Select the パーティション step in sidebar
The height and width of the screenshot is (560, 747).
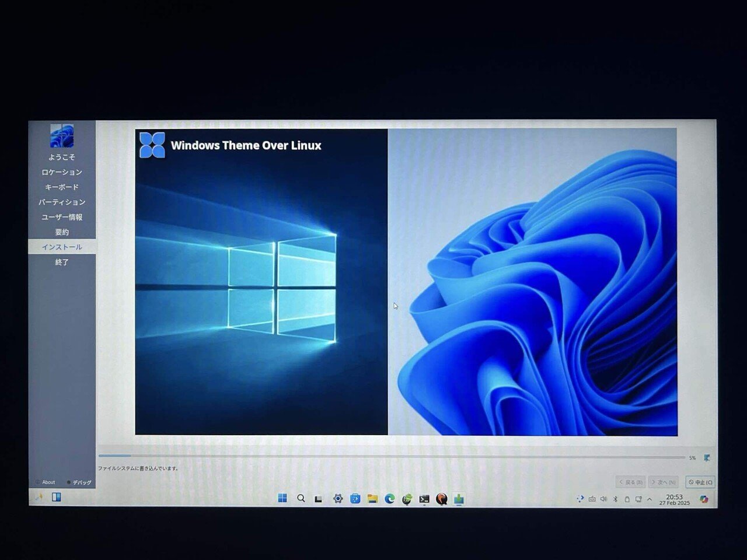click(x=62, y=202)
